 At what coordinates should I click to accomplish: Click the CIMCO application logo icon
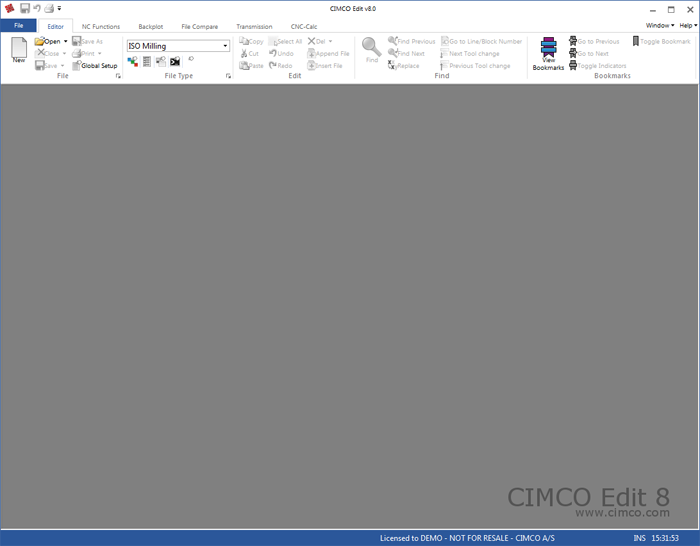pyautogui.click(x=9, y=8)
